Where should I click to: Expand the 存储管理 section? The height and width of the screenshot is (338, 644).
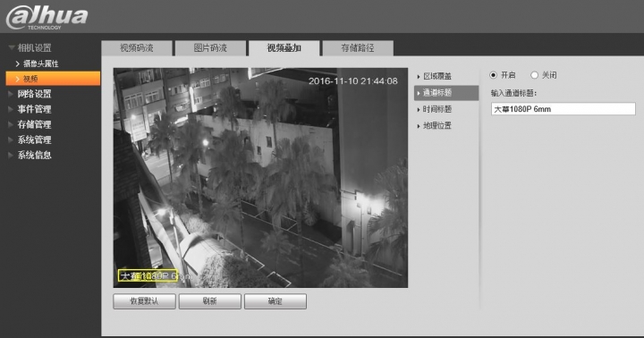pos(30,124)
